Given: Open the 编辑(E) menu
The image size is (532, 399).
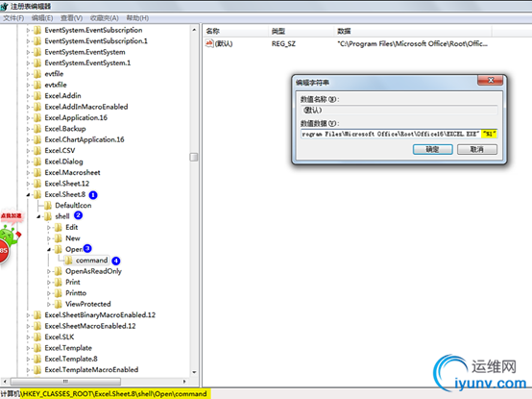Looking at the screenshot, I should pos(42,18).
